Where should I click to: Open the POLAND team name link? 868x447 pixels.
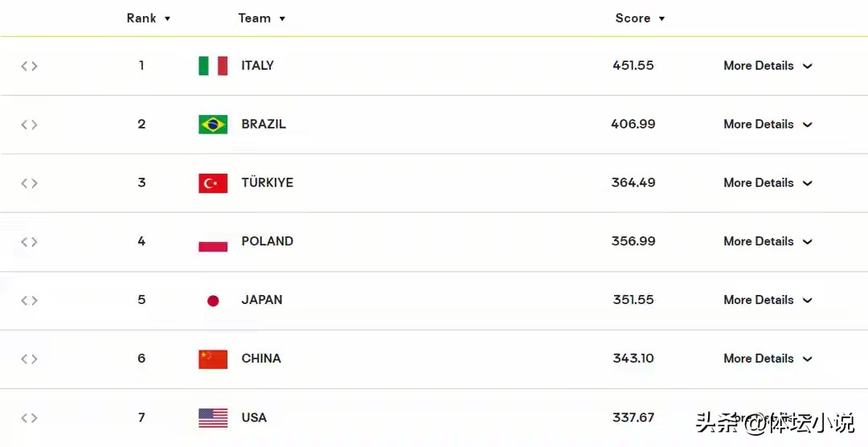click(268, 241)
